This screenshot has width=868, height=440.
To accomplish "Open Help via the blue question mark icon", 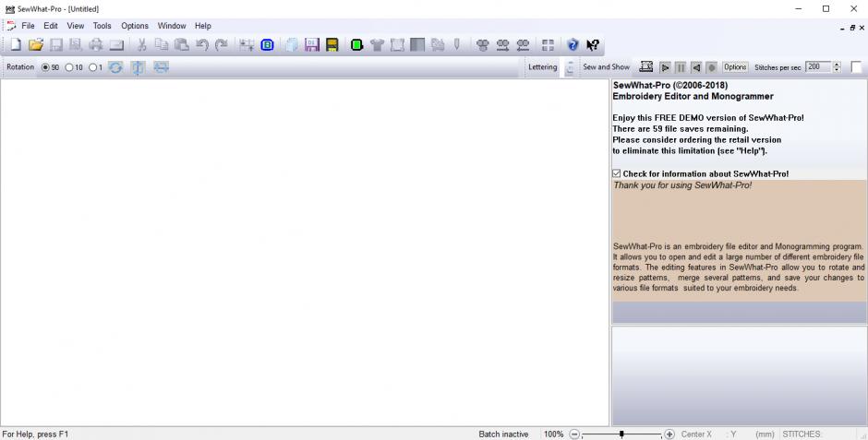I will [573, 45].
